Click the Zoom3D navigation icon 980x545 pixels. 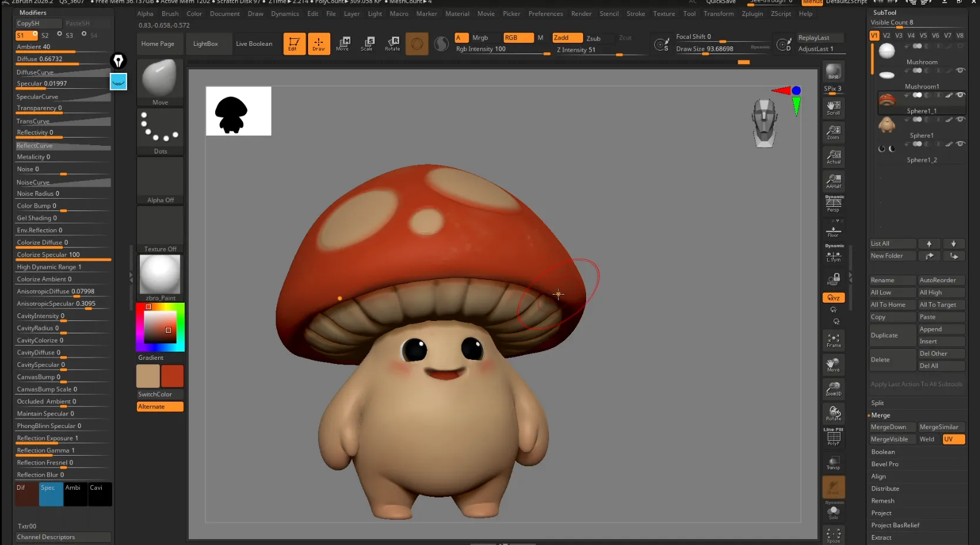point(833,389)
